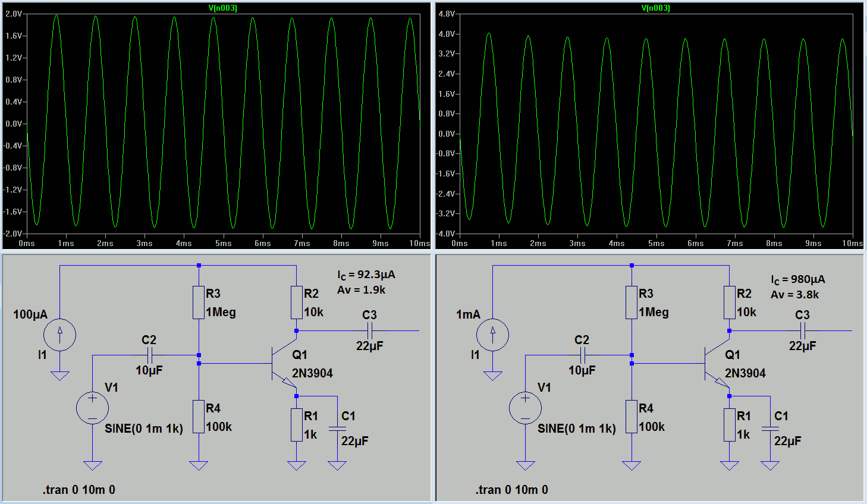867x504 pixels.
Task: Click the '10k' value in the 1mA circuit
Action: [747, 312]
